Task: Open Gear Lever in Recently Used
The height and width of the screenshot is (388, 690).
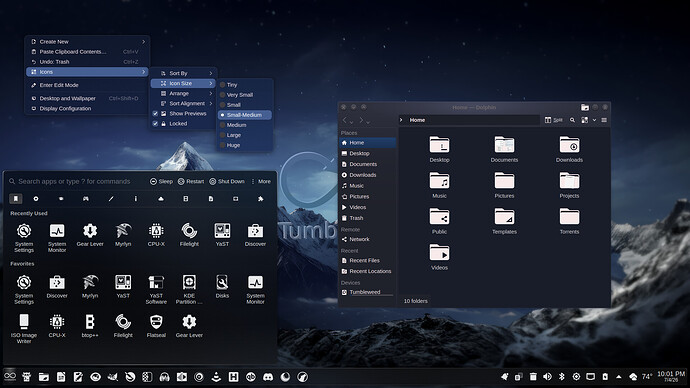Action: pyautogui.click(x=90, y=234)
